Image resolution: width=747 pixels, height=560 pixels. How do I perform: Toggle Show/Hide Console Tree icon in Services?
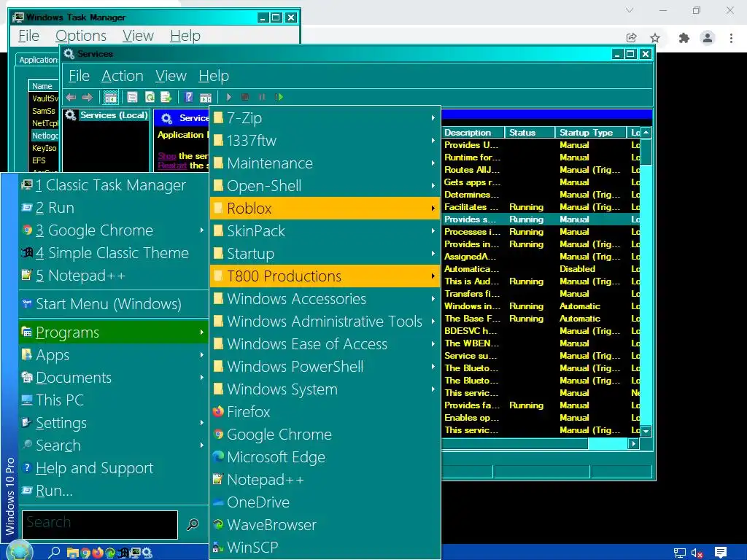[111, 97]
